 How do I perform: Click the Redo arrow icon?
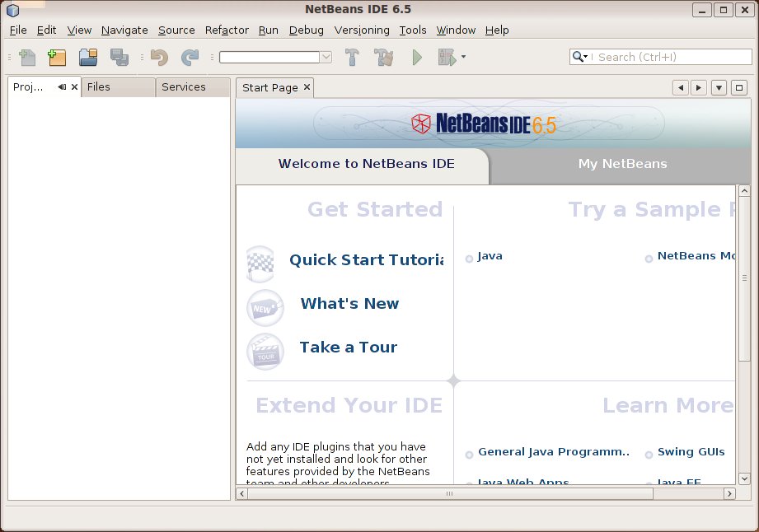(190, 57)
